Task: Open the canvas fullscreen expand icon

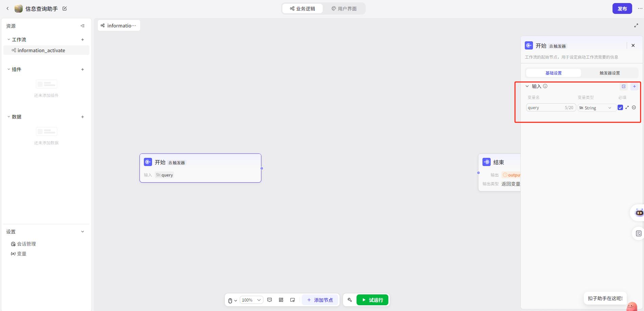Action: point(636,25)
